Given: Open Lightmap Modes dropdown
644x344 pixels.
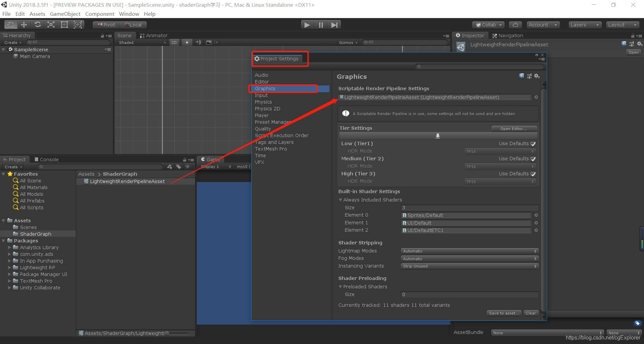Looking at the screenshot, I should (x=470, y=251).
